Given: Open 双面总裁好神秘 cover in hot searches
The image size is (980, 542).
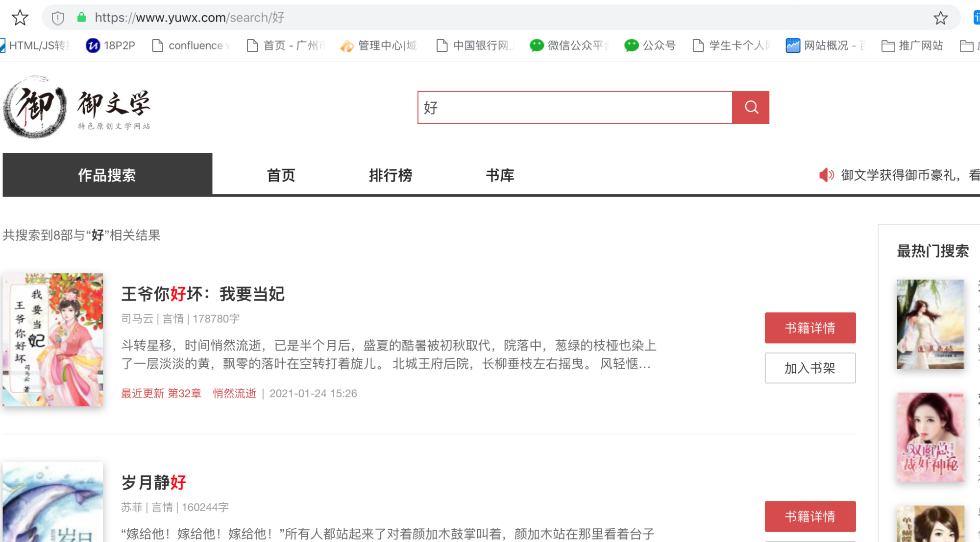Looking at the screenshot, I should pos(930,437).
